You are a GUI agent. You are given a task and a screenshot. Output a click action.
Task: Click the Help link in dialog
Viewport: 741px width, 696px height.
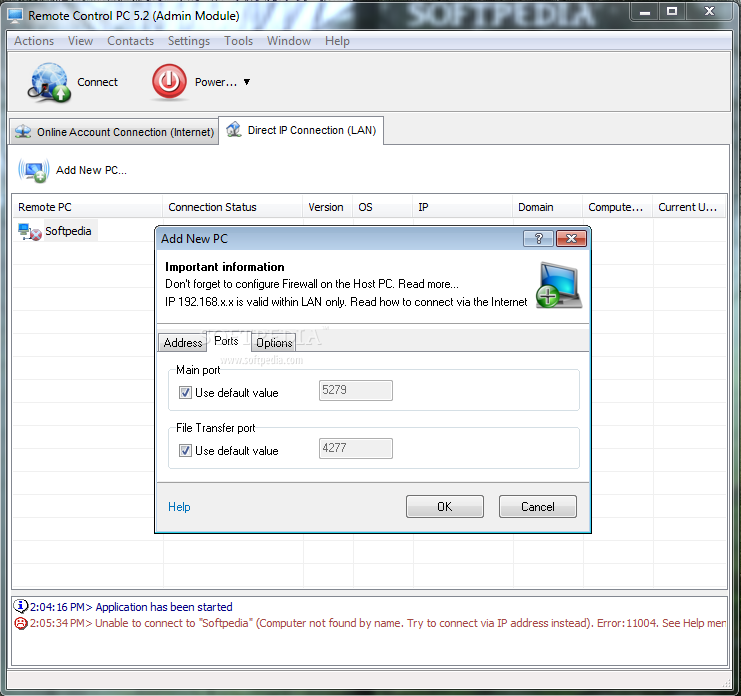(x=179, y=507)
